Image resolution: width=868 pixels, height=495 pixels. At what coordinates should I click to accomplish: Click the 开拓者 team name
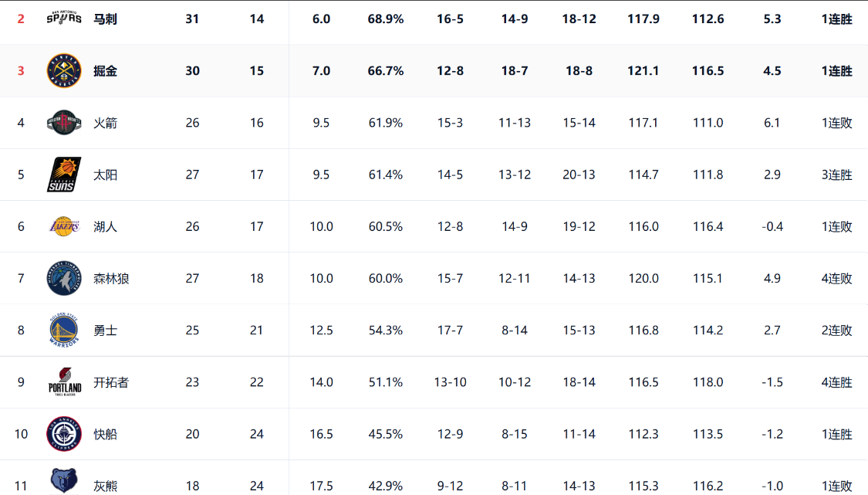[111, 382]
